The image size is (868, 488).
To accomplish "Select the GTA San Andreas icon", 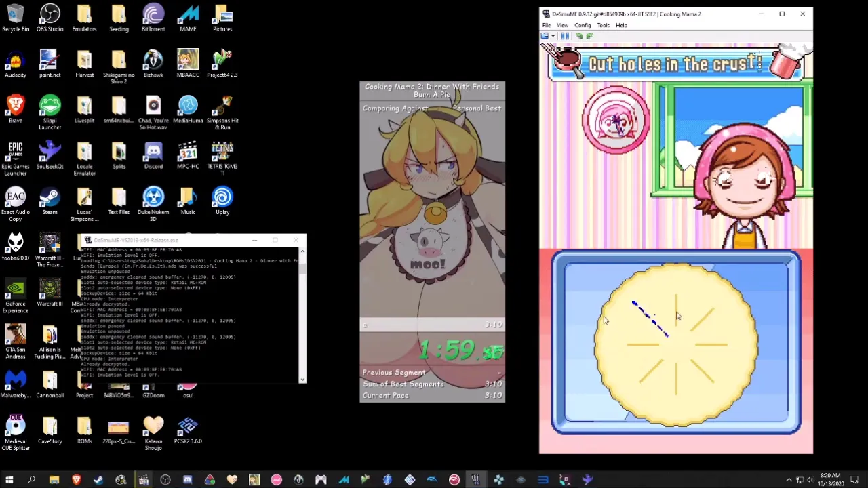I will click(16, 342).
